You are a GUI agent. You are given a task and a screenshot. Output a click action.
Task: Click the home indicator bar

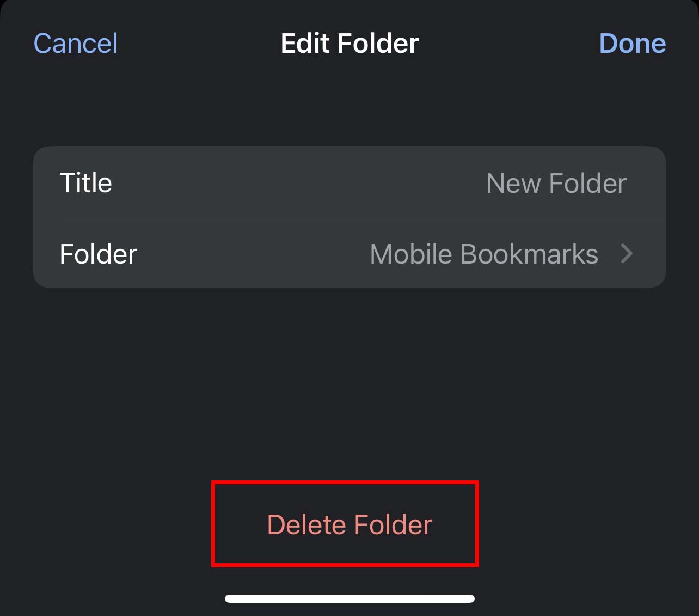tap(349, 599)
